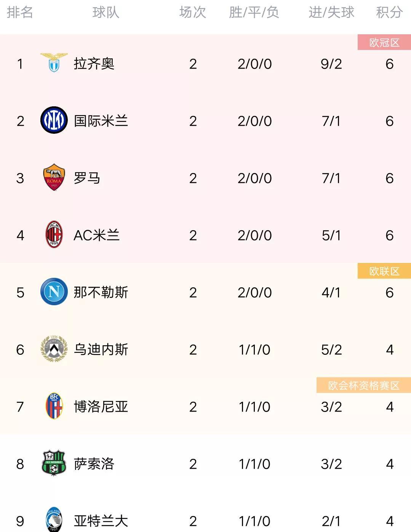Open the 拉齐奥 team name link
The image size is (411, 532).
(x=94, y=64)
